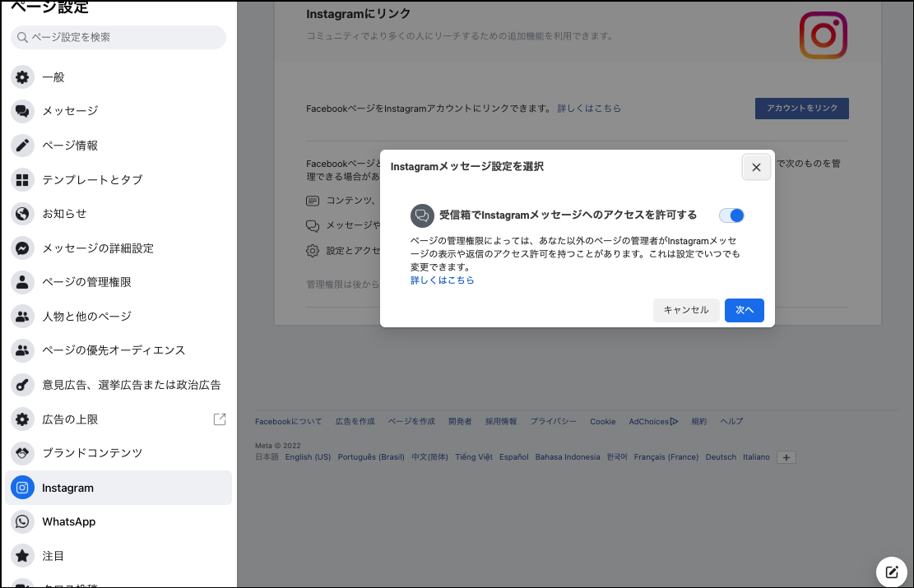Click the 一般 gear icon in sidebar
The image size is (914, 588).
point(22,77)
